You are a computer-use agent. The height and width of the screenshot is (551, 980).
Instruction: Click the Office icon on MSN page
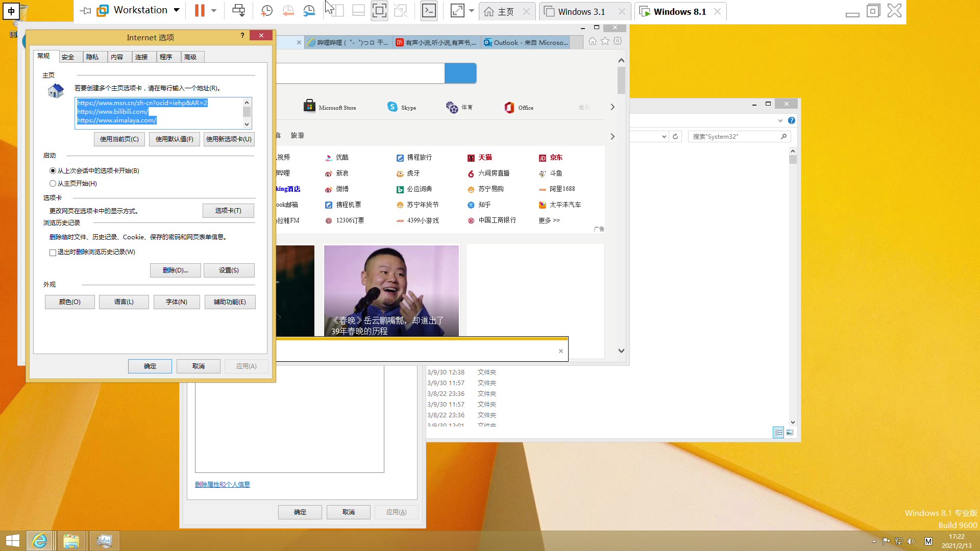click(x=509, y=107)
